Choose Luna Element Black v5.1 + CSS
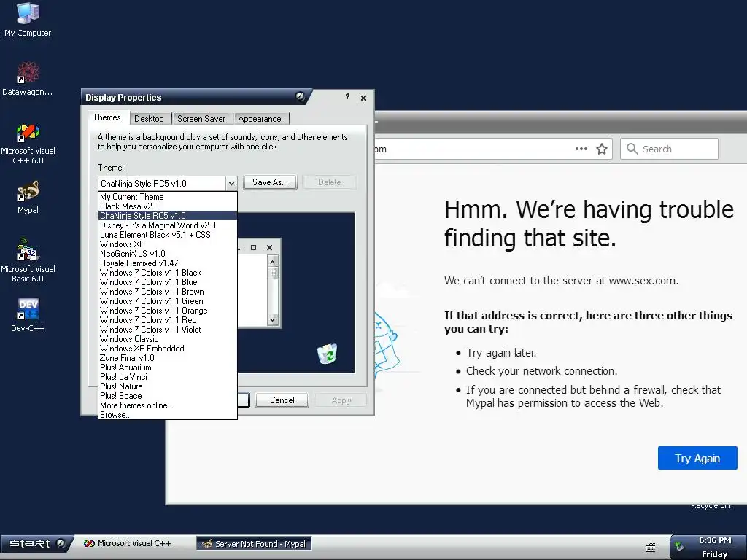Screen dimensions: 747x560 click(168, 235)
